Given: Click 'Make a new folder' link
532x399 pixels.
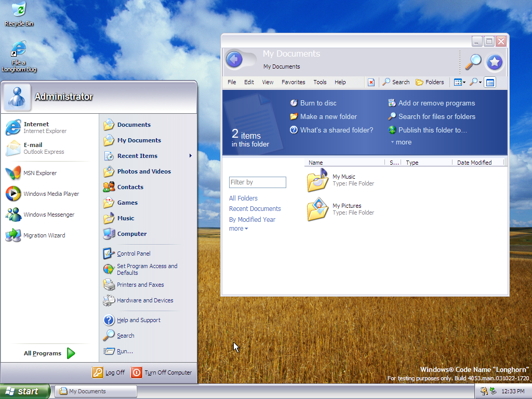Looking at the screenshot, I should tap(328, 117).
